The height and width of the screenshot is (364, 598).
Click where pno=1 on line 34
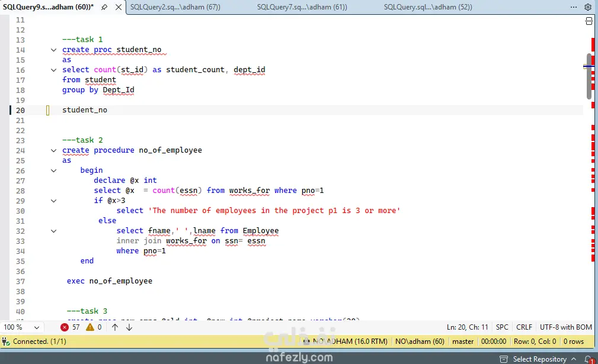coord(141,251)
